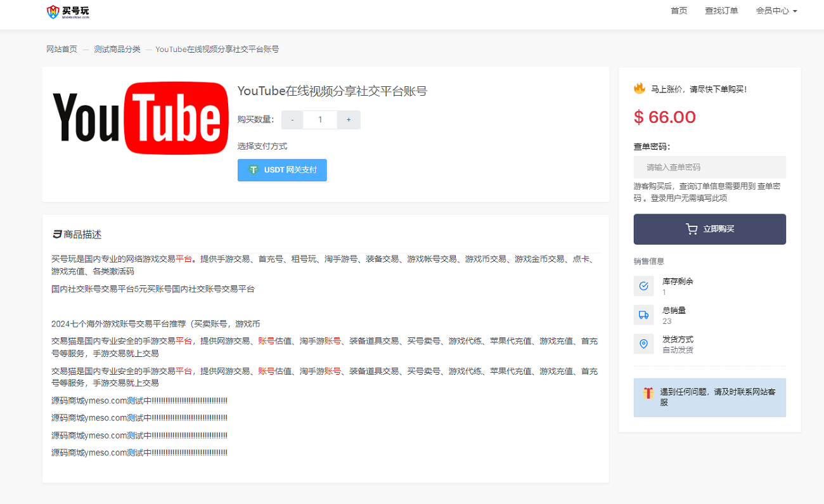Click the 买号玩 site logo

pyautogui.click(x=68, y=11)
